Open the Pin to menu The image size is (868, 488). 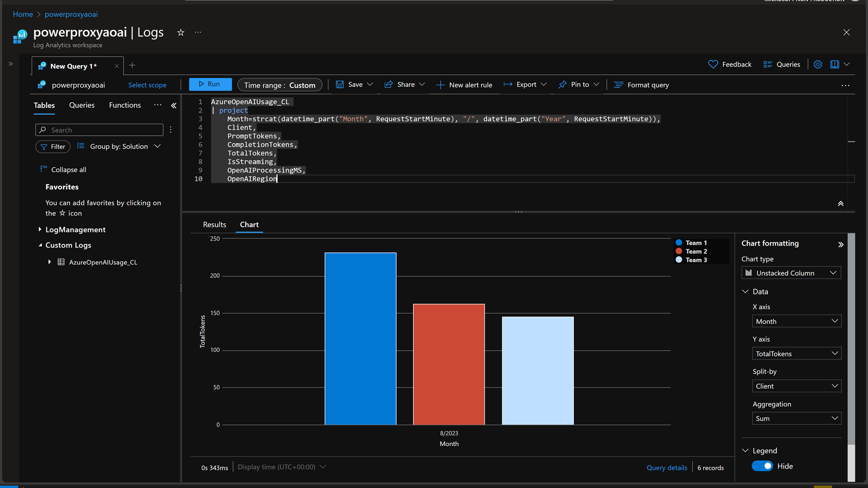[x=579, y=85]
